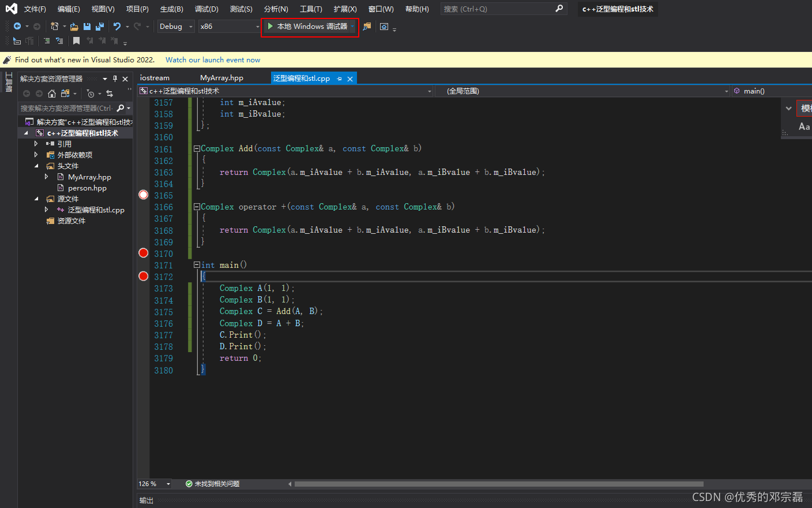The width and height of the screenshot is (812, 508).
Task: Toggle the breakpoint on line 3172
Action: [144, 276]
